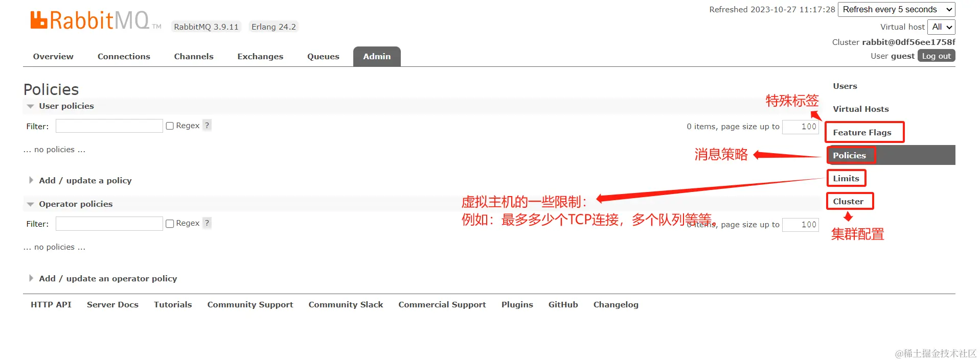Screen dimensions: 980x362
Task: Open Virtual Hosts in the admin sidebar
Action: (x=861, y=109)
